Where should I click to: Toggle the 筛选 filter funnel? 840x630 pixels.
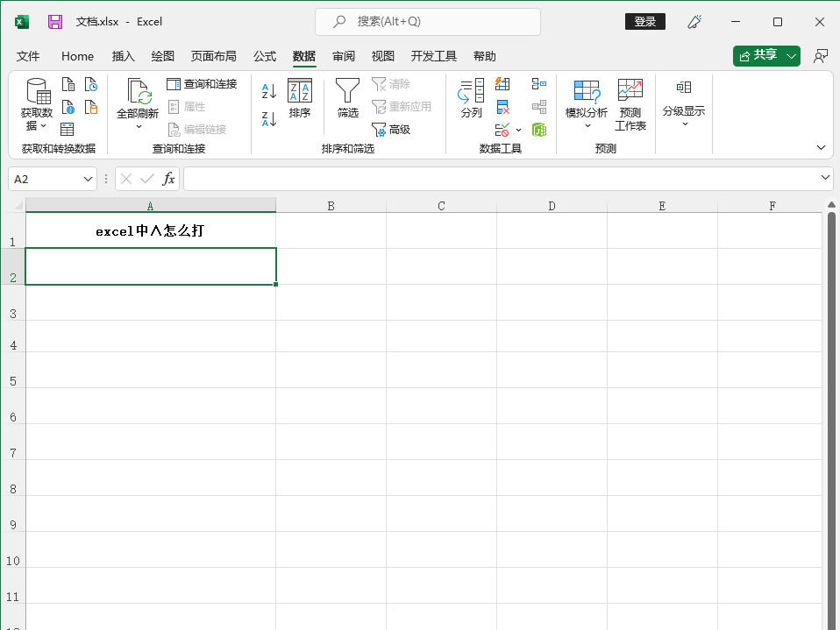pos(348,98)
